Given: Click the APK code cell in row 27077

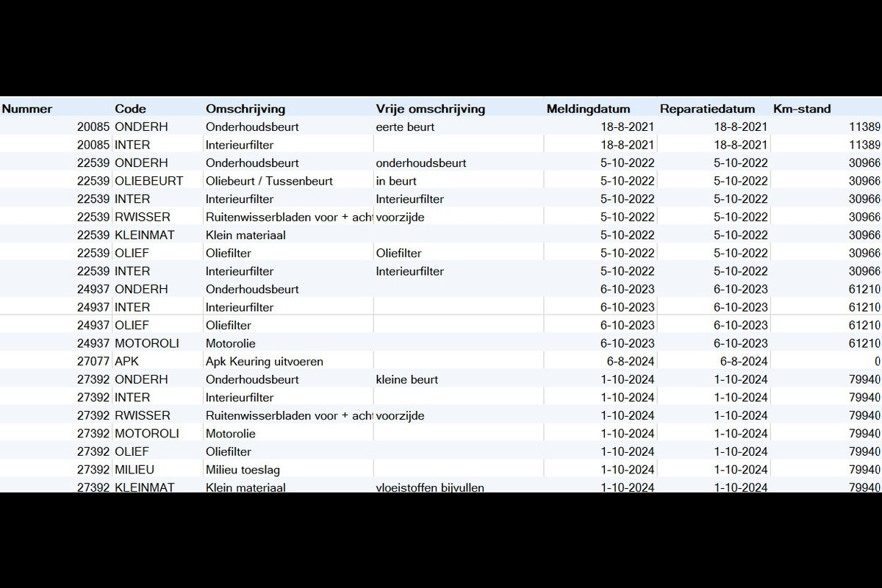Looking at the screenshot, I should click(x=158, y=362).
